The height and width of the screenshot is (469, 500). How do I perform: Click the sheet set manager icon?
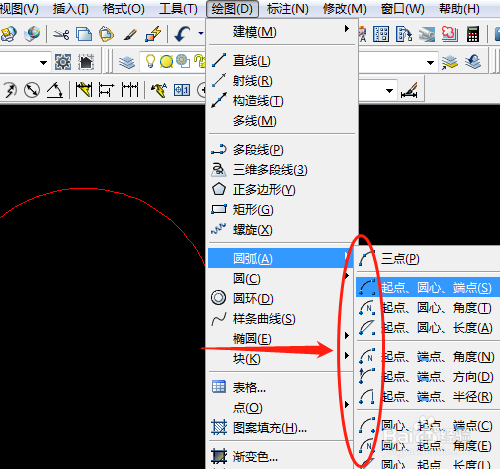[x=404, y=34]
